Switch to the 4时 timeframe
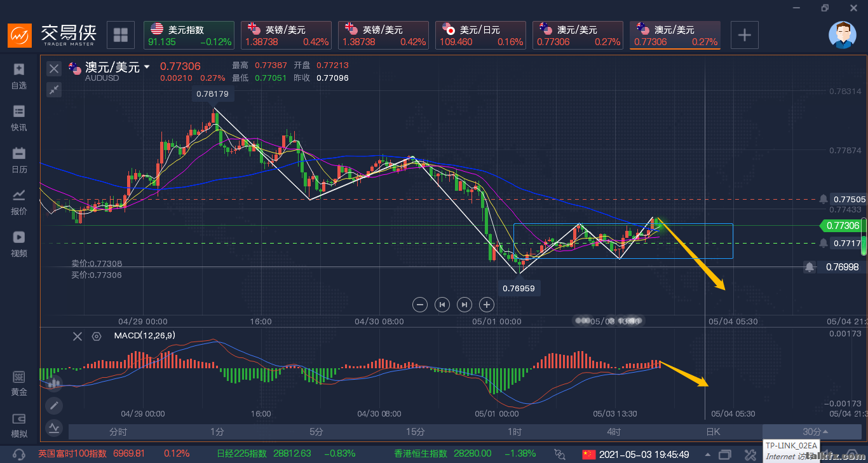Image resolution: width=868 pixels, height=463 pixels. 614,431
